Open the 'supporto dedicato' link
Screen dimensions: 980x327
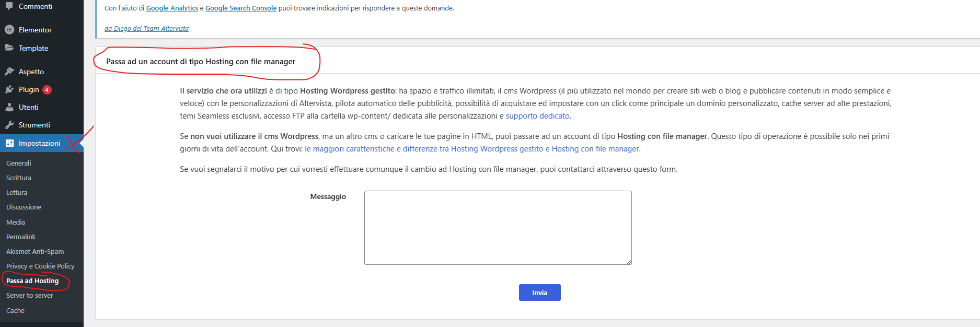(x=537, y=116)
